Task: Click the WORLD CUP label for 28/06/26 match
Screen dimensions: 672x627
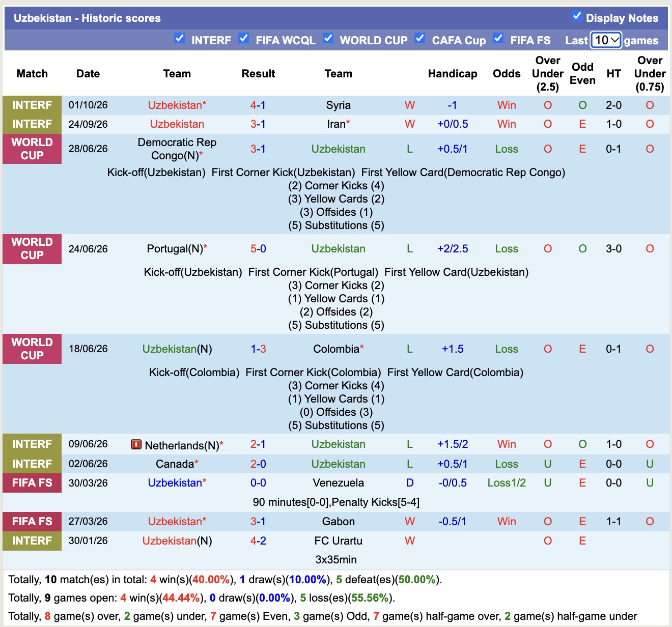Action: click(x=32, y=149)
